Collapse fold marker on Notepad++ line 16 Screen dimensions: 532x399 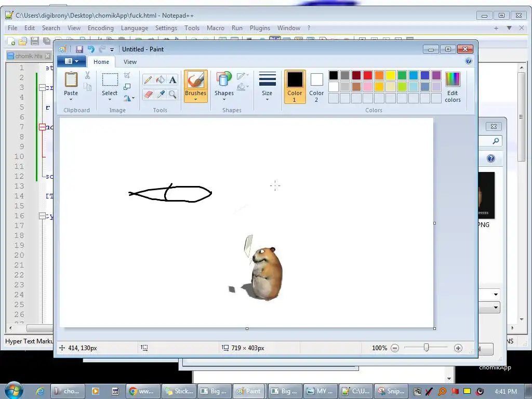42,216
